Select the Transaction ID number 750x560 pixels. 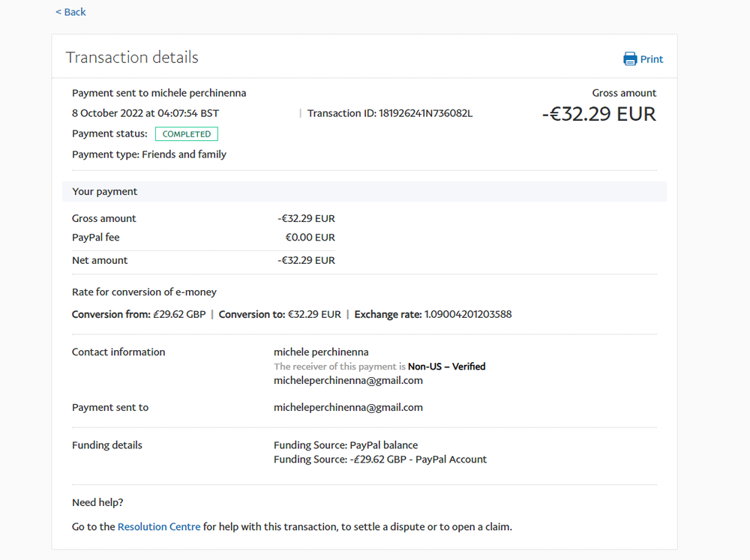425,114
